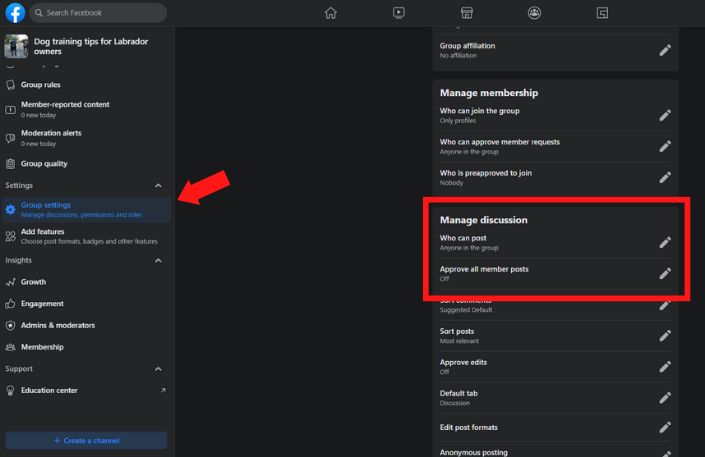Screen dimensions: 705x457
Task: Click 'Only profiles' text
Action: [458, 121]
